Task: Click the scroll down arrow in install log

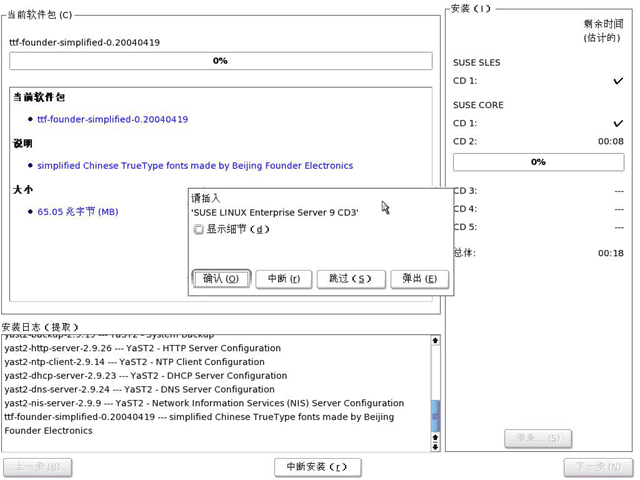Action: (435, 447)
